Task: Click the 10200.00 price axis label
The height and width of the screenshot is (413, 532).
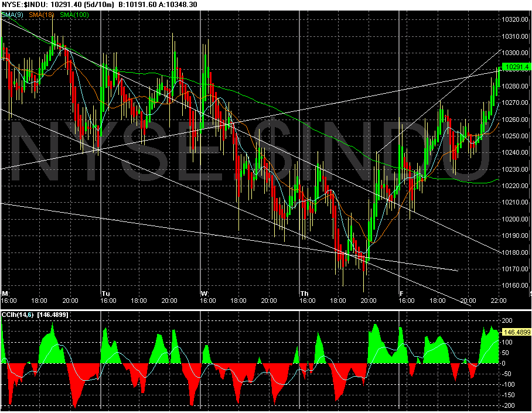Action: click(515, 219)
